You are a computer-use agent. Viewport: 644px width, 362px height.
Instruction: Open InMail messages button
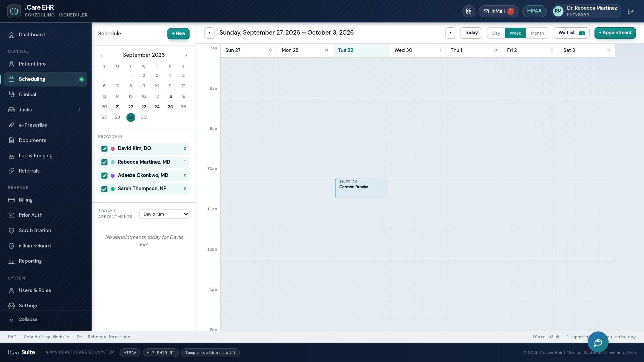pos(499,11)
